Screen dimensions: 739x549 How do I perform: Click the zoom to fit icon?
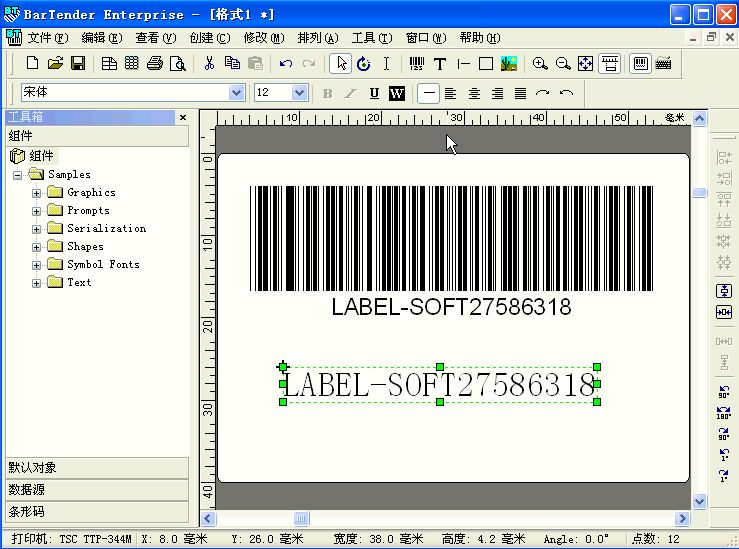coord(585,63)
